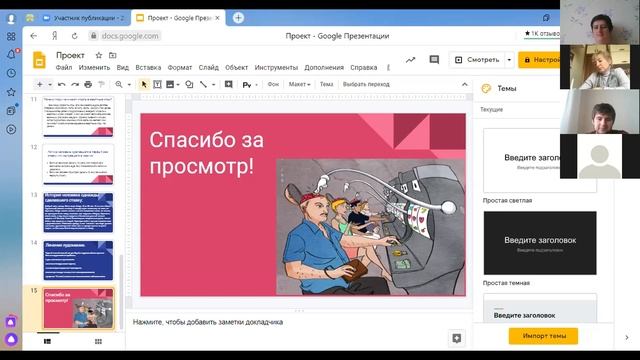
Task: Open Вставка menu
Action: click(148, 68)
